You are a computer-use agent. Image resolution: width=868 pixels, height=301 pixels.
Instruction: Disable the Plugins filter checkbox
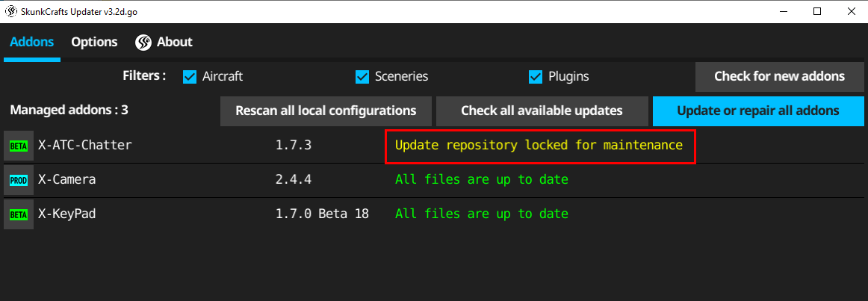536,77
